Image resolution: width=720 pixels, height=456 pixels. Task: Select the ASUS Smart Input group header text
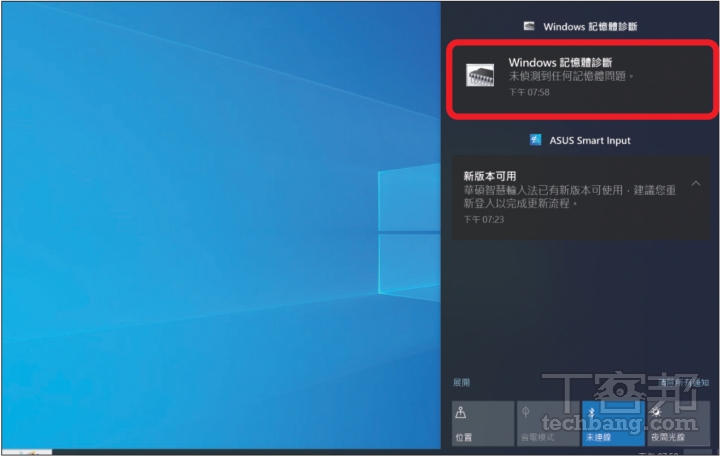590,141
